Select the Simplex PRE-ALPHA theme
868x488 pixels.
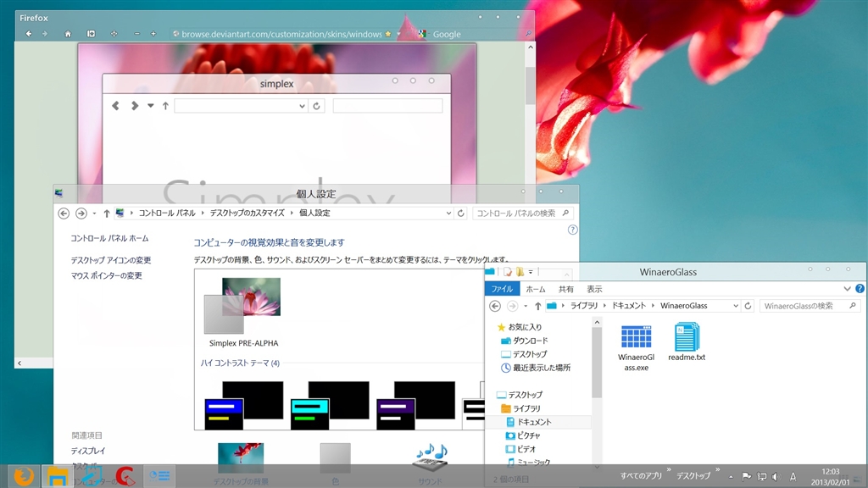(x=243, y=312)
